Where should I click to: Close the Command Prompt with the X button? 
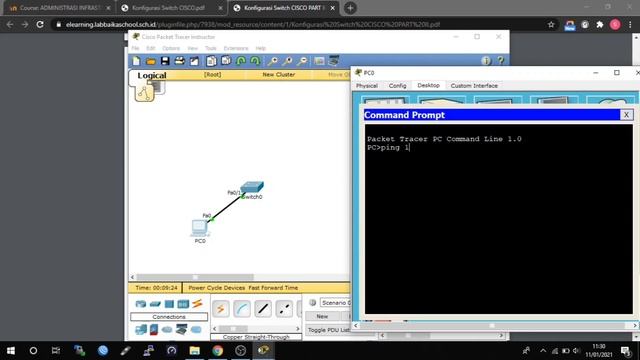626,115
